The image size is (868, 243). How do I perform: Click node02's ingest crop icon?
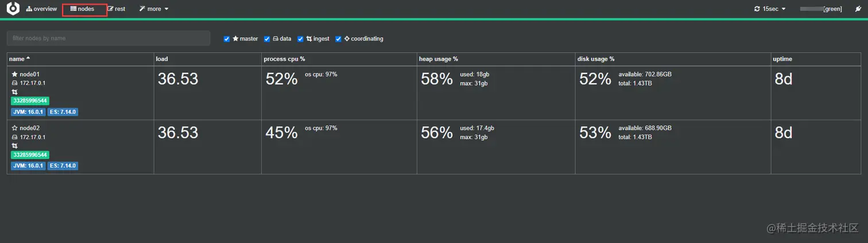(x=14, y=146)
